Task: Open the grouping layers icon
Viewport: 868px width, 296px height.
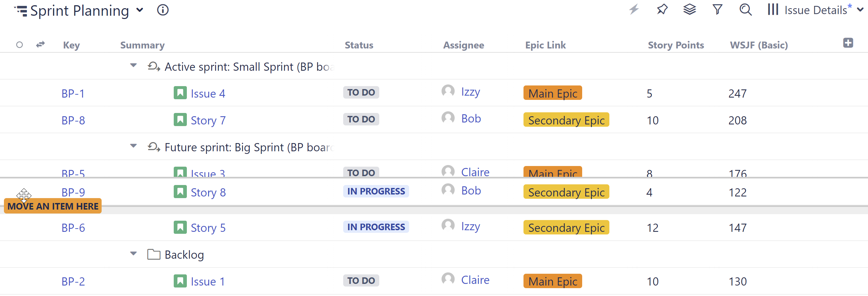Action: (689, 10)
